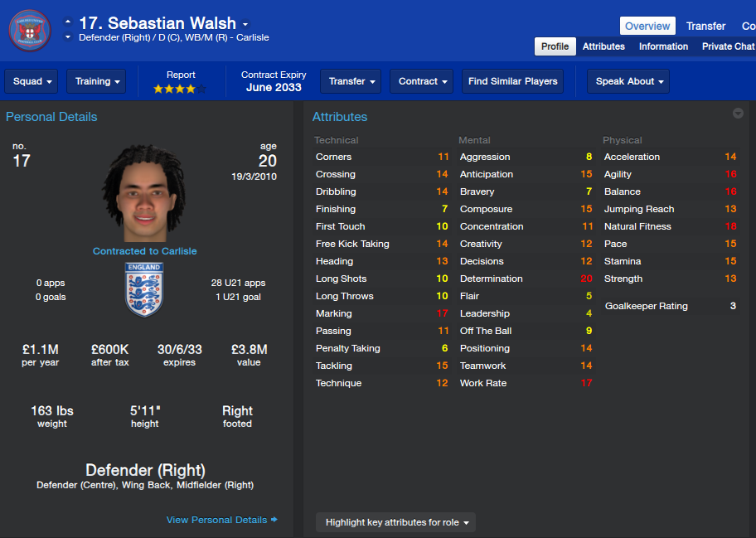
Task: Click the England national team badge
Action: [x=144, y=289]
